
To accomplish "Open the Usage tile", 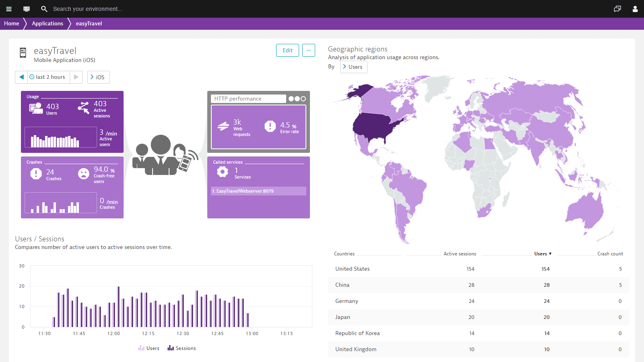I will point(72,122).
